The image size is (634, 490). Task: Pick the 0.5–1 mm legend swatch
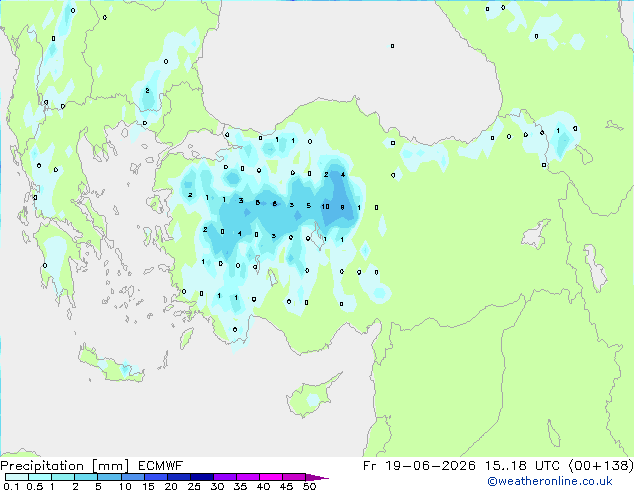pos(40,477)
